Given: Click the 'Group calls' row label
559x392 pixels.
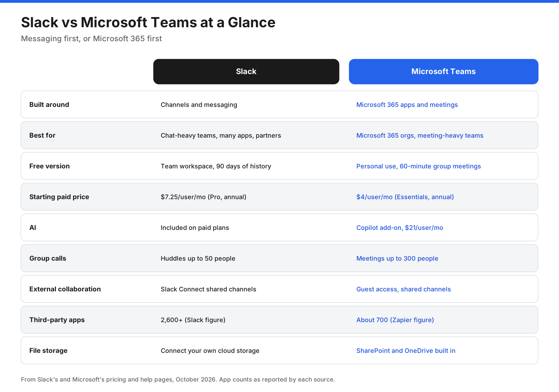Looking at the screenshot, I should (x=48, y=258).
